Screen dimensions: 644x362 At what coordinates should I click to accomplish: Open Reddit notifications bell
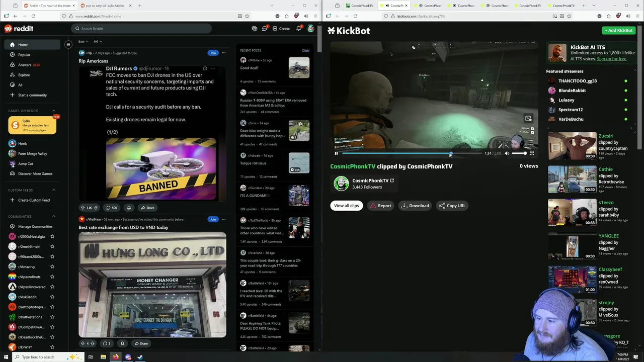[298, 29]
